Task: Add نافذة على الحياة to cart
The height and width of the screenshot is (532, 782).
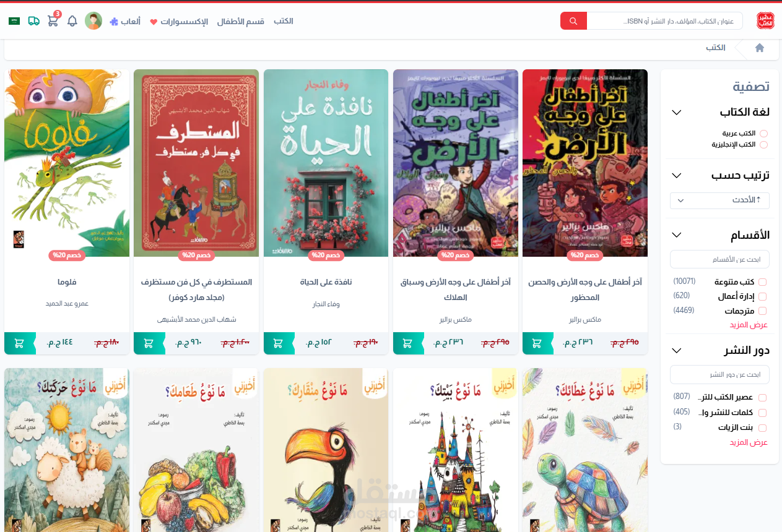Action: 279,343
